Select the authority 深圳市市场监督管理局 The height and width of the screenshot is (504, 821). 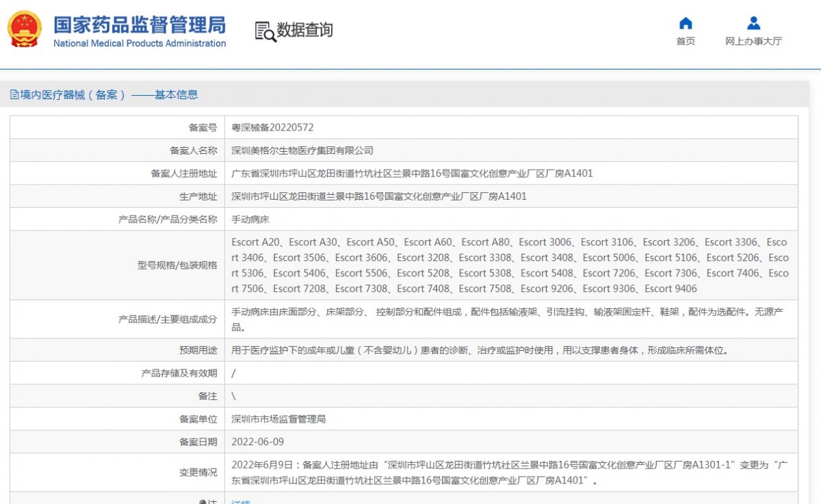tap(278, 419)
